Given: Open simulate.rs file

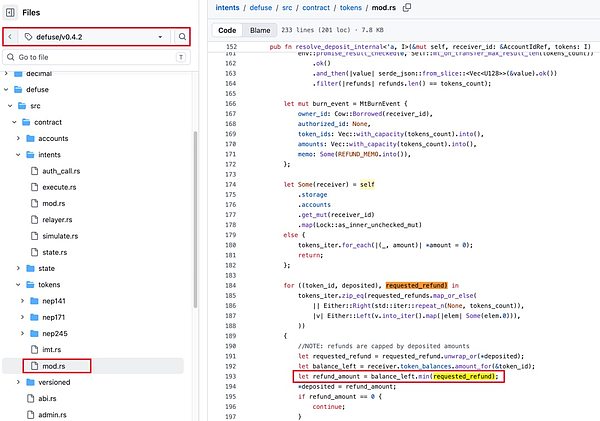Looking at the screenshot, I should click(x=60, y=236).
